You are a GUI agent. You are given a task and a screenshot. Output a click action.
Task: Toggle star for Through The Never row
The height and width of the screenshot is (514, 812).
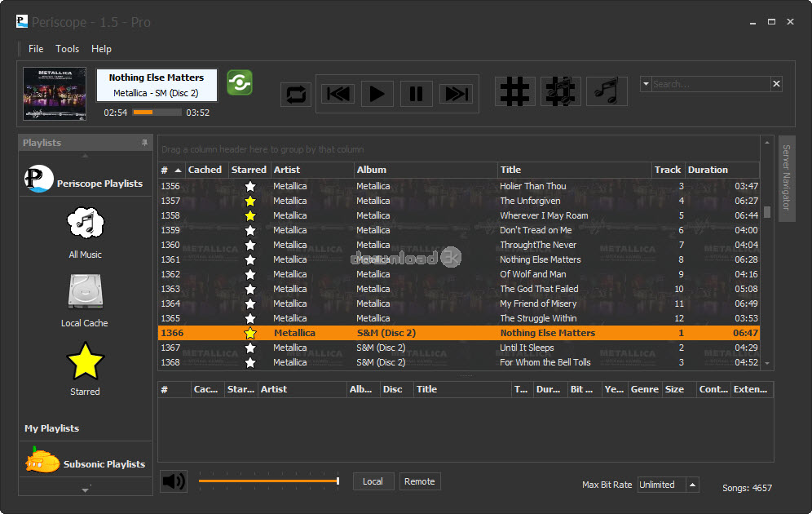250,245
